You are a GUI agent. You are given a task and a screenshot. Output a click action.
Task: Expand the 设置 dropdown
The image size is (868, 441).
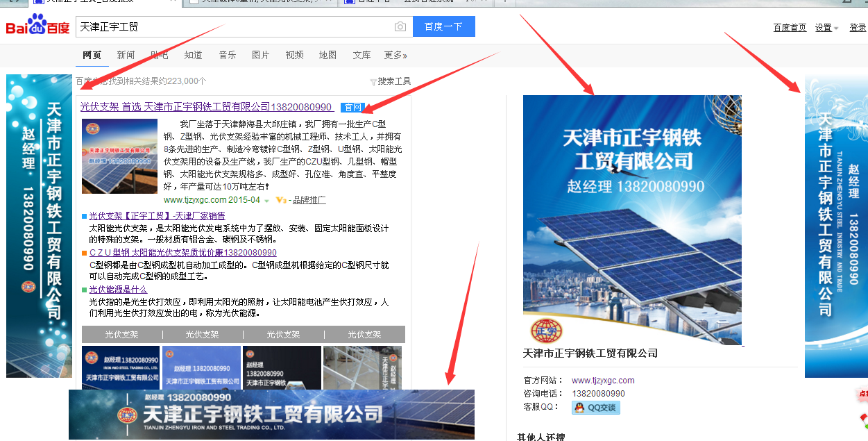826,28
